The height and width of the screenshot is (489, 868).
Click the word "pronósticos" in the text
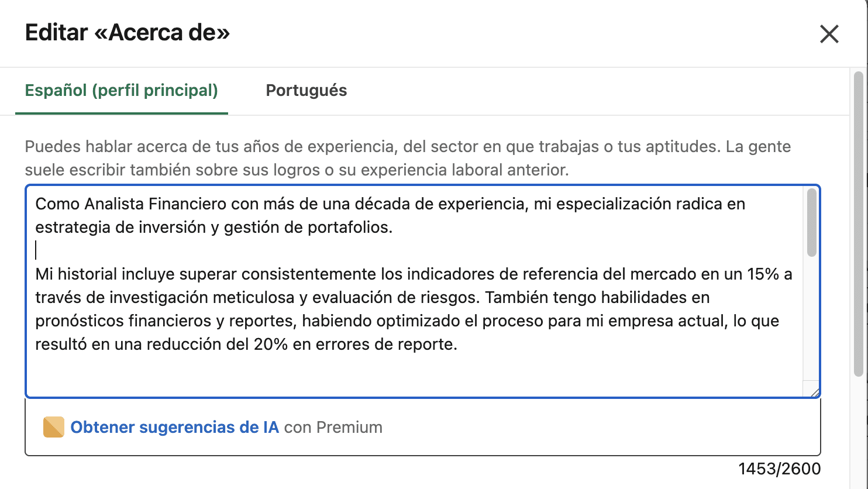[x=79, y=321]
